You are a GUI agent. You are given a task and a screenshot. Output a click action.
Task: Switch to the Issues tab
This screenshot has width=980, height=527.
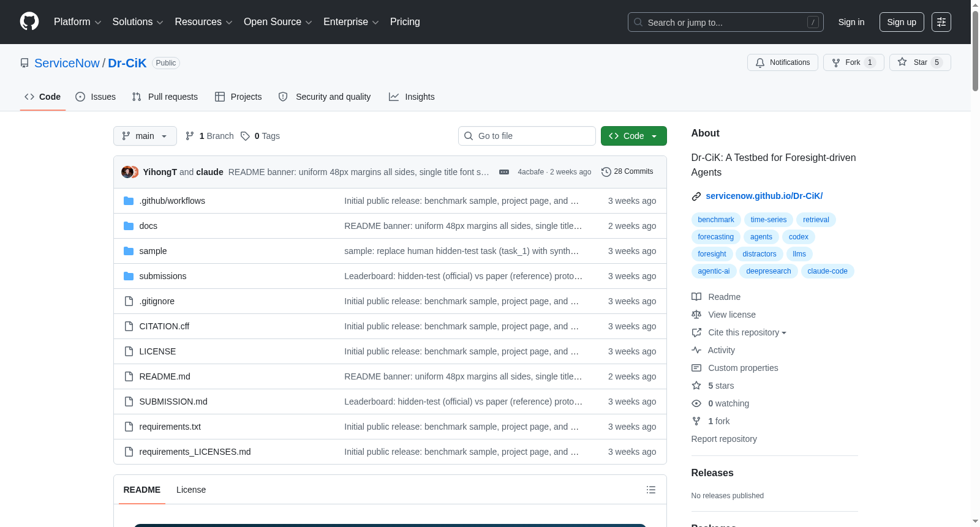point(96,97)
